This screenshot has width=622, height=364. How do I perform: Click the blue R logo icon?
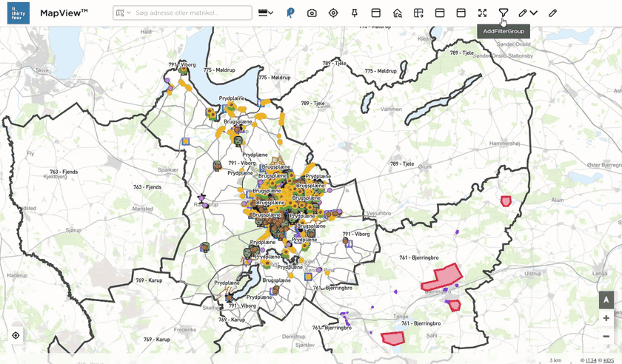(x=290, y=13)
